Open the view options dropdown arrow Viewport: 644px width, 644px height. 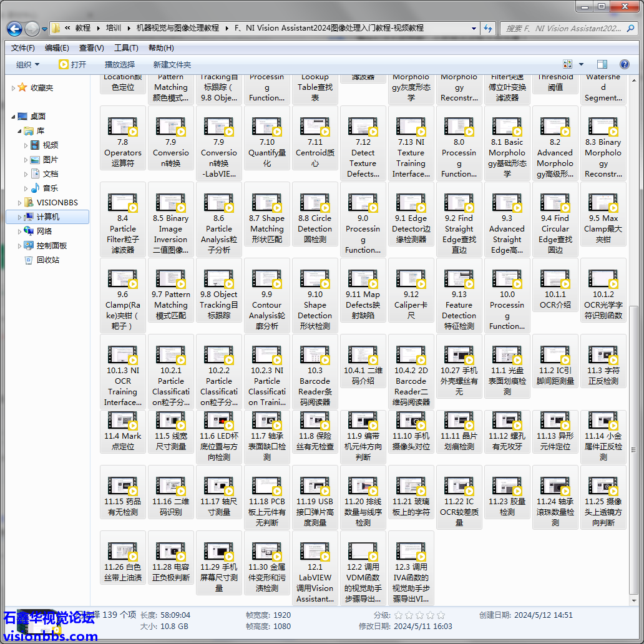[x=581, y=64]
